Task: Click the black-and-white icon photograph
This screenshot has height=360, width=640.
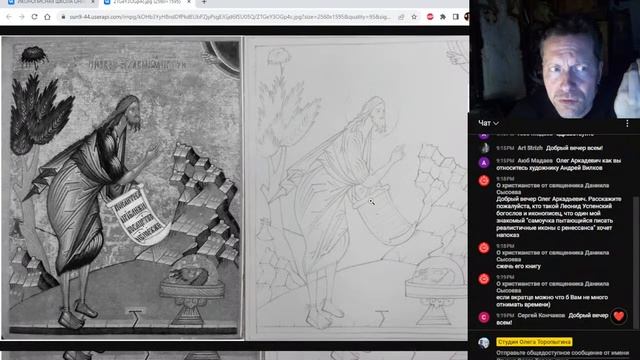Action: tap(122, 188)
